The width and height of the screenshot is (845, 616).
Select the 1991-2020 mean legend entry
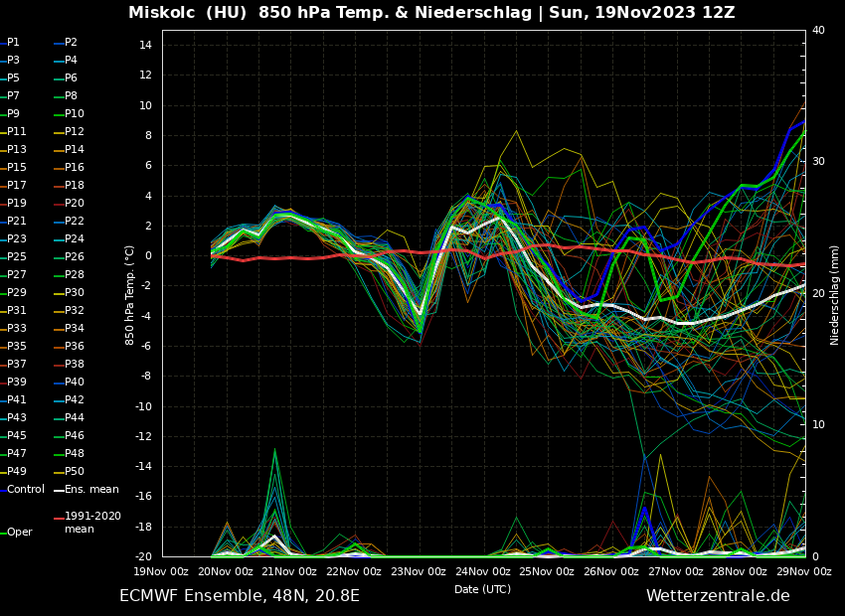coord(92,523)
